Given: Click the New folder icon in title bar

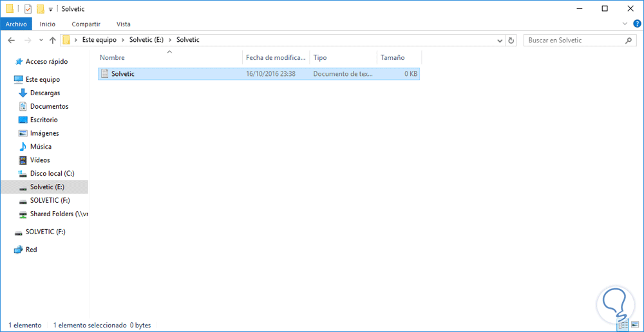Looking at the screenshot, I should 40,8.
